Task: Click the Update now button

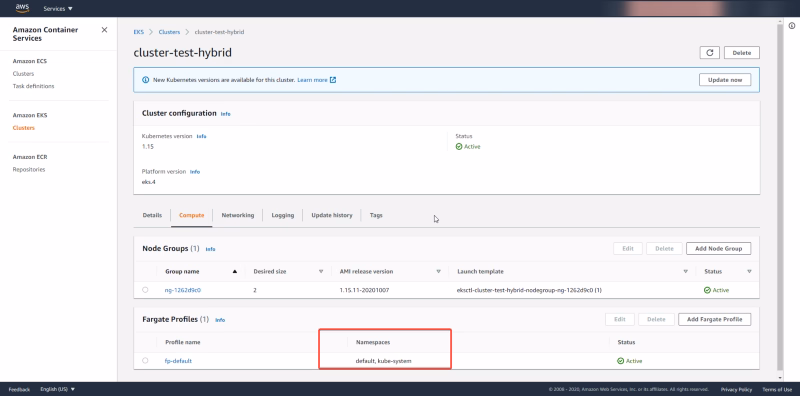Action: point(725,80)
